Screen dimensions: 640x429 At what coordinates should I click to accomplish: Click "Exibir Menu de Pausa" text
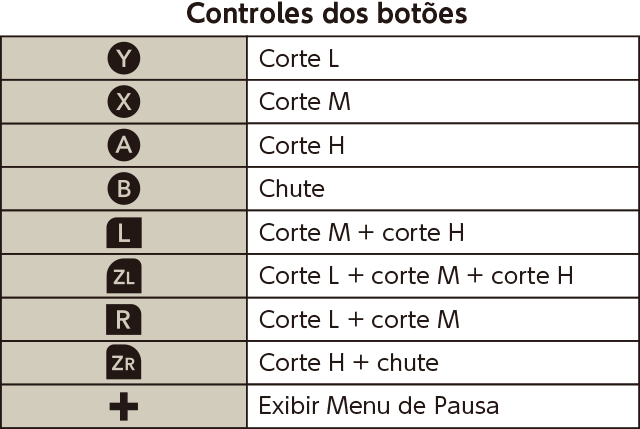click(379, 406)
